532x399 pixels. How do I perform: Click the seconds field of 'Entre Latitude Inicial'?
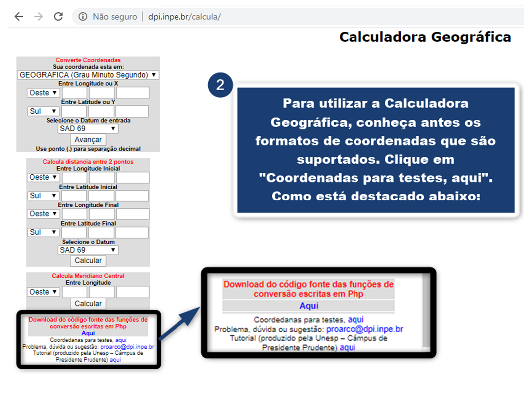point(132,196)
